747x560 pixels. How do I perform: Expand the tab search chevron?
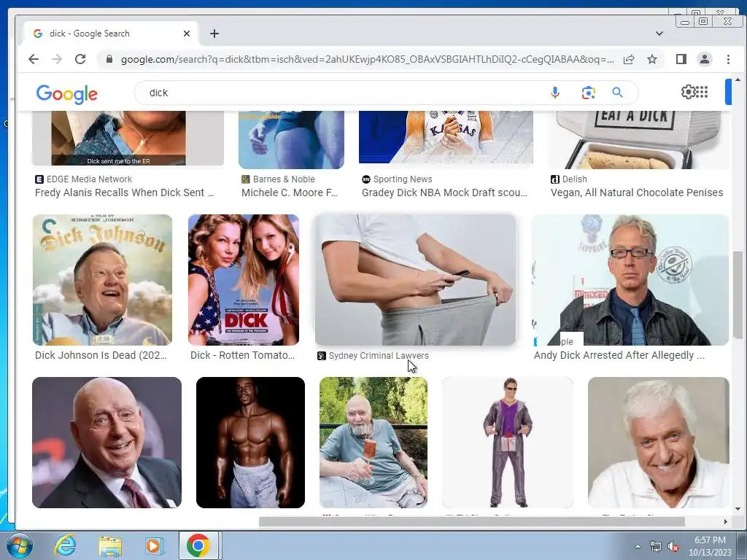pos(659,34)
